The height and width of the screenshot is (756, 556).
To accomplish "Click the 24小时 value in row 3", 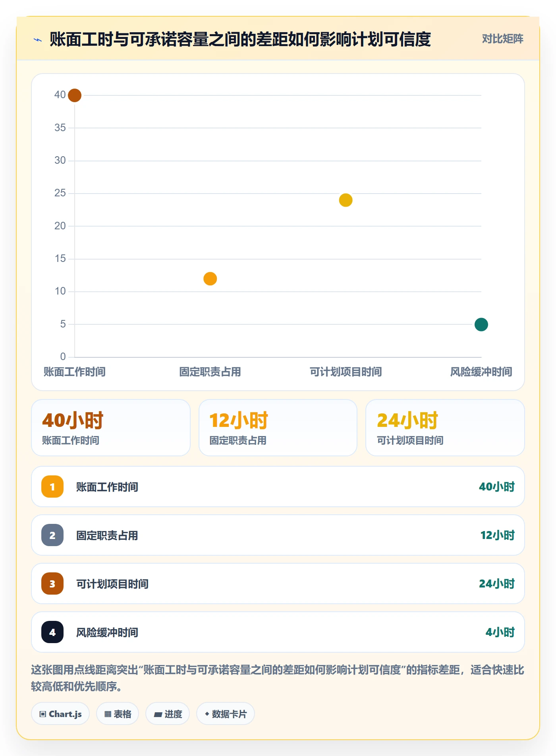I will [497, 584].
